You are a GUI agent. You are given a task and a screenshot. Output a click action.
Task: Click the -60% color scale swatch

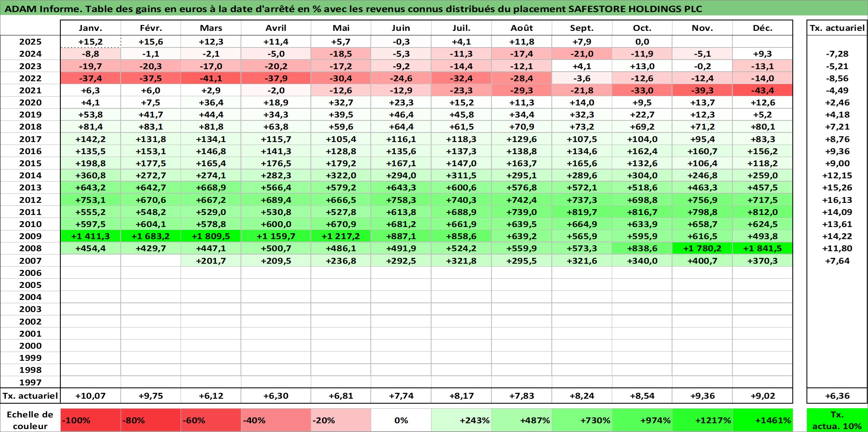tap(211, 420)
